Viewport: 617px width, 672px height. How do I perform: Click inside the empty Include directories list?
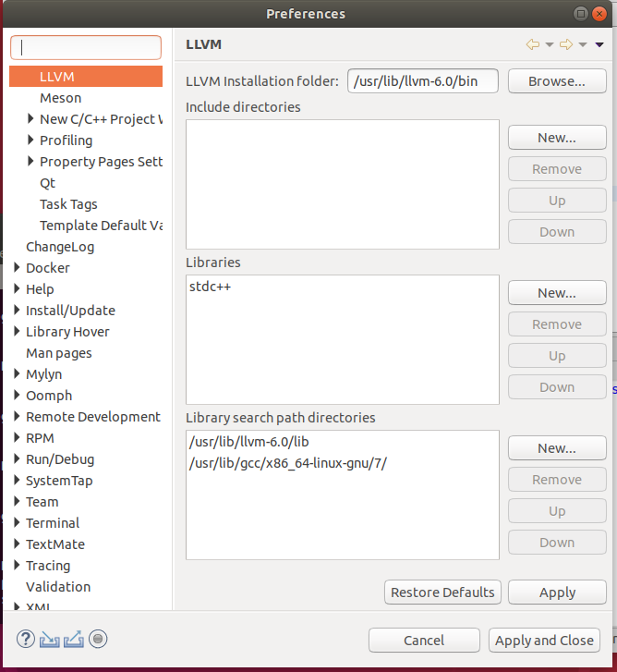343,184
